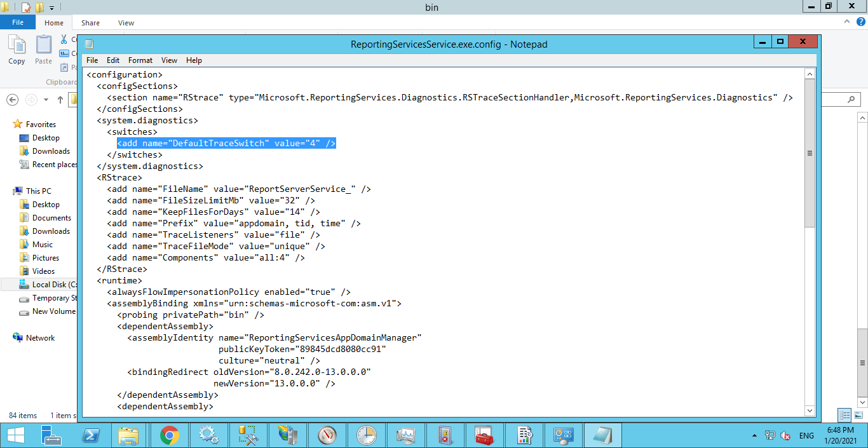Click the Copy path icon below Cut
The image size is (868, 448).
point(65,53)
